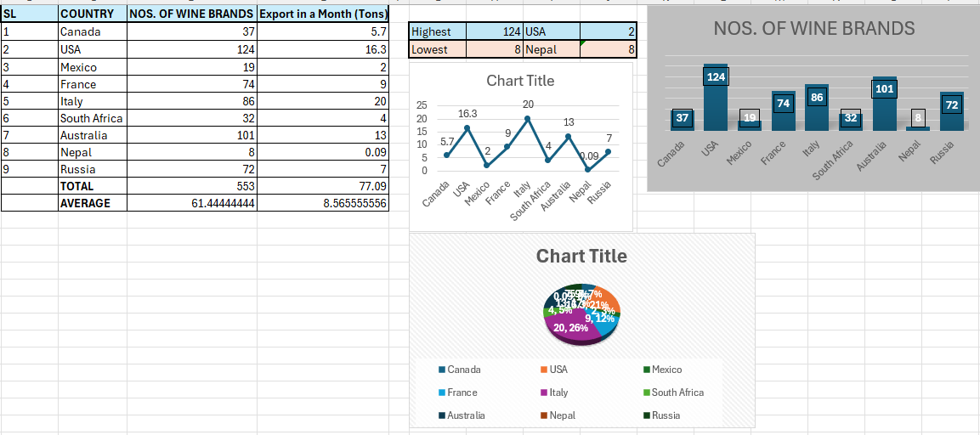
Task: Click the Nepal entry in pie legend
Action: tap(558, 415)
